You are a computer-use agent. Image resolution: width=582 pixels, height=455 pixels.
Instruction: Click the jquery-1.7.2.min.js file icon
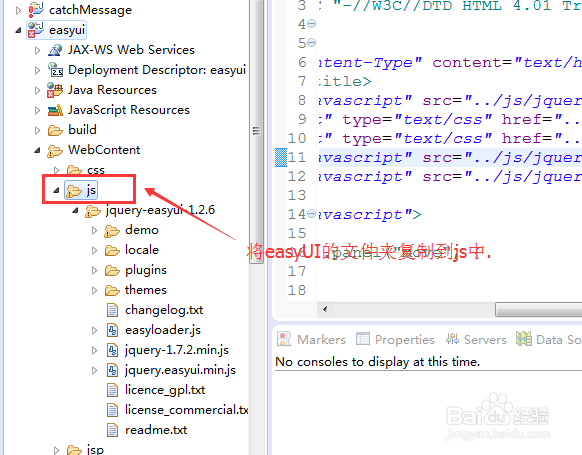(112, 350)
